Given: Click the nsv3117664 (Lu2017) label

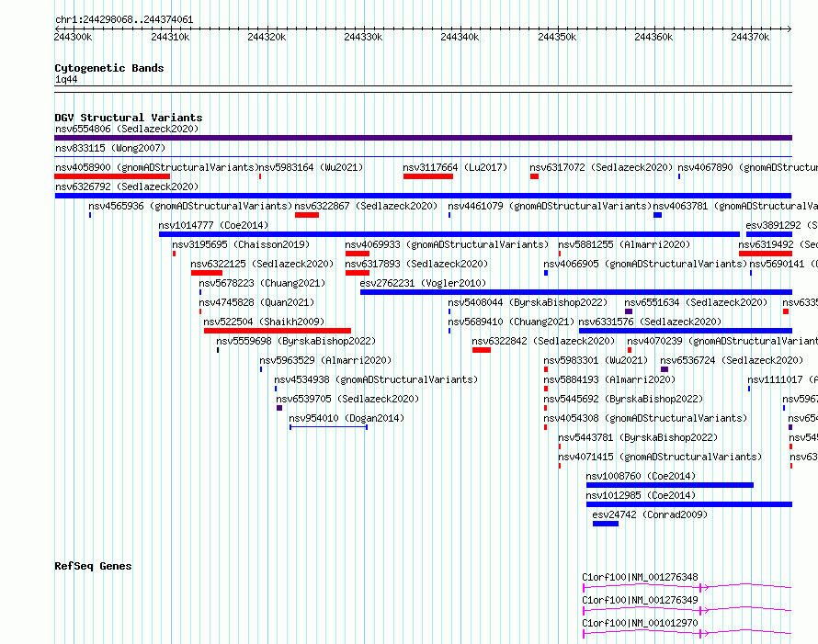Looking at the screenshot, I should coord(455,167).
